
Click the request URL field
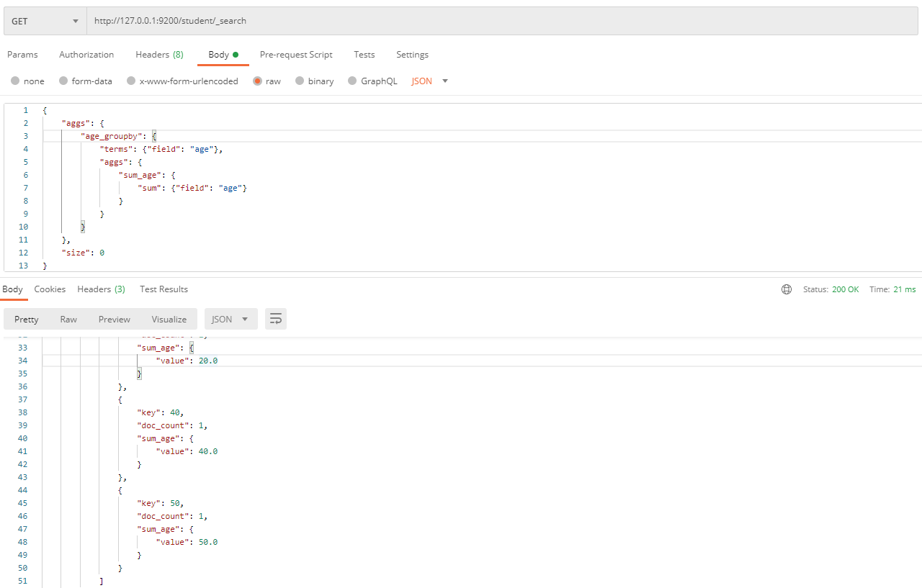[502, 21]
